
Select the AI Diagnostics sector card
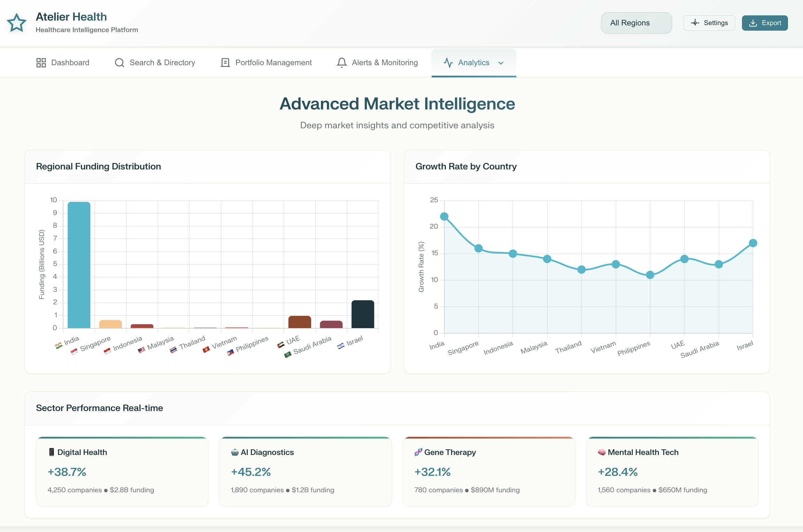tap(305, 471)
